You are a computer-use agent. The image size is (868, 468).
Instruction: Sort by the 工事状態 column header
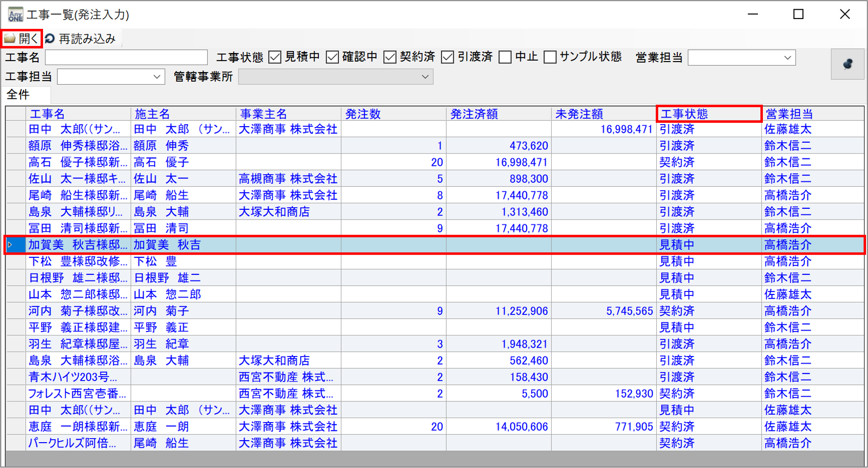708,114
